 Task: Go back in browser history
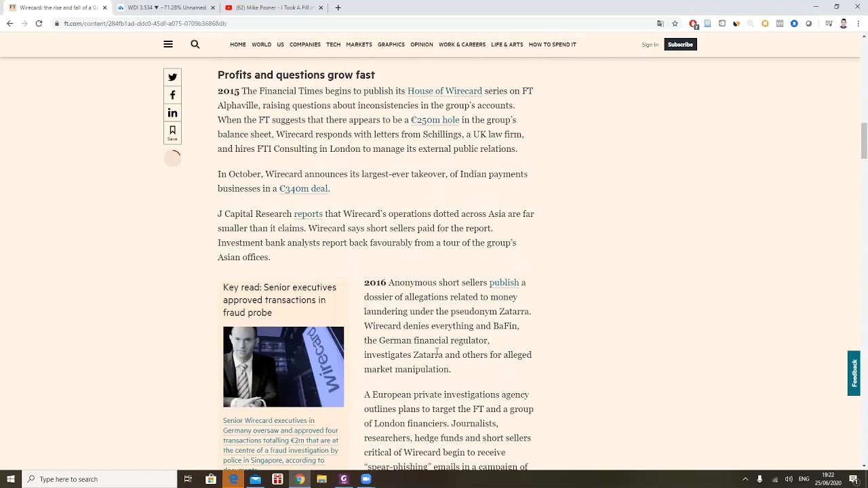pyautogui.click(x=9, y=23)
